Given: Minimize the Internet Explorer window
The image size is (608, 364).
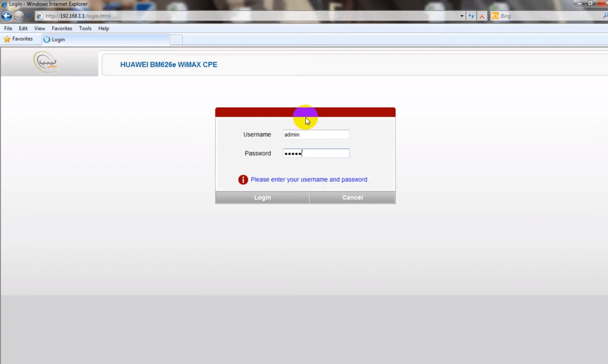Looking at the screenshot, I should (579, 3).
